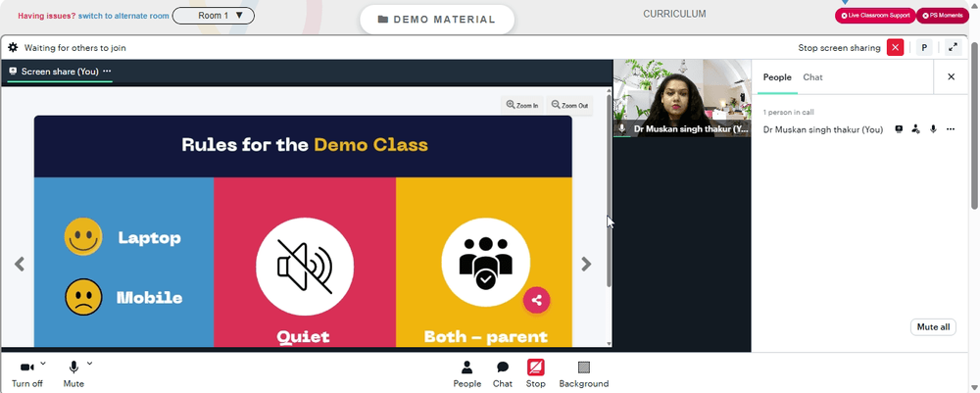Screen dimensions: 980x393
Task: Mute the microphone
Action: 73,373
